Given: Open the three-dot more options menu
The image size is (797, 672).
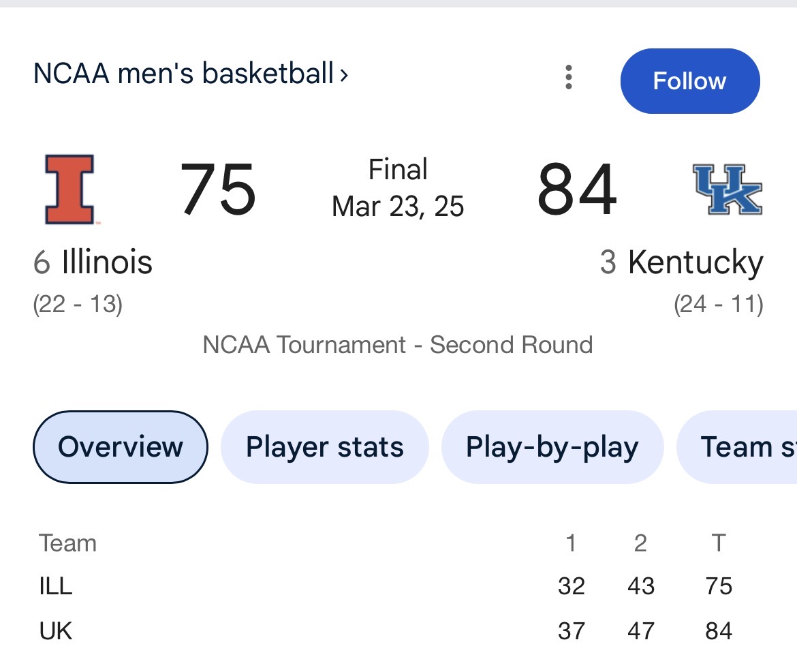Looking at the screenshot, I should (568, 77).
